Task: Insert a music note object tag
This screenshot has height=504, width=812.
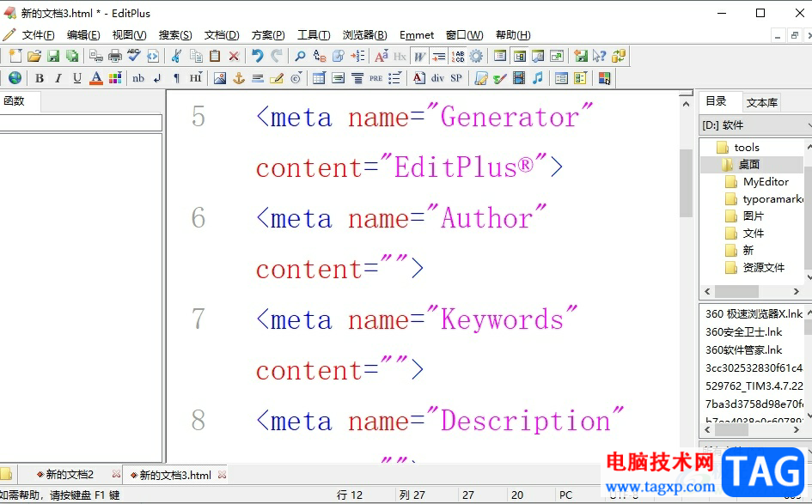Action: tap(538, 78)
